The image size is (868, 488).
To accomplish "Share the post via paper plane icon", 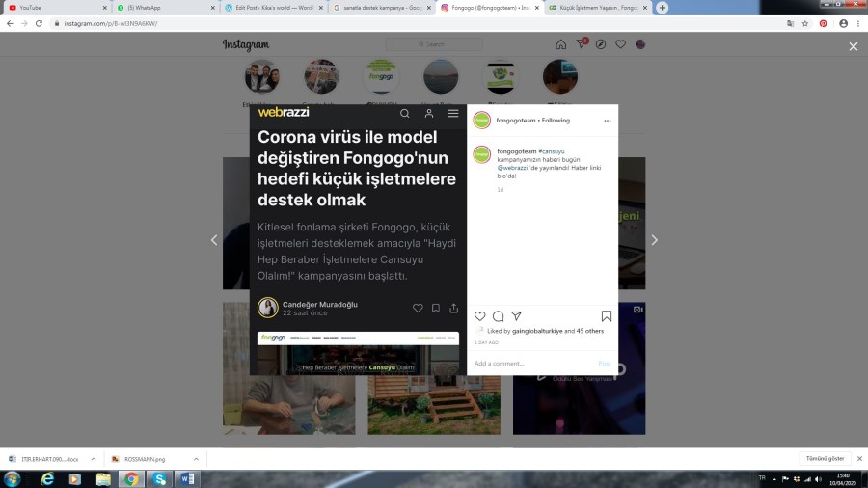I will click(516, 316).
